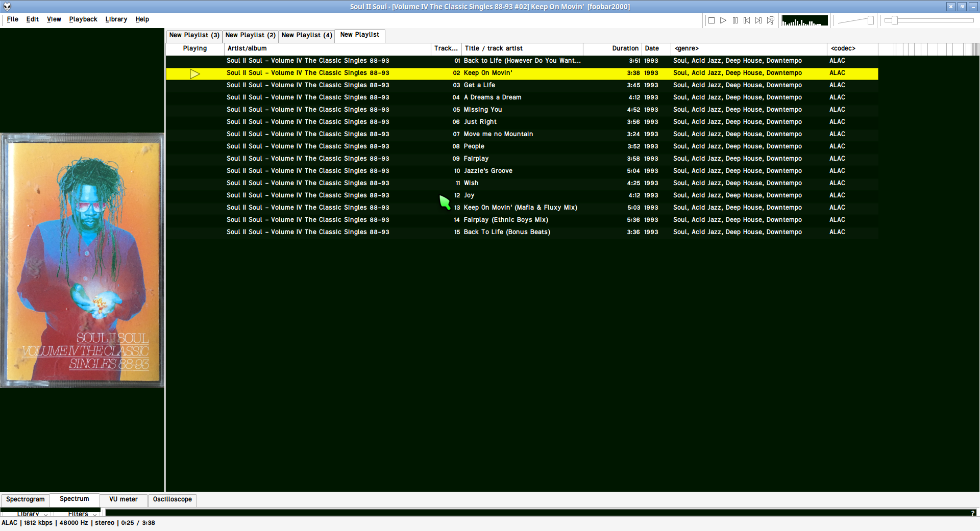Select the track A Dreams a Dream
The image size is (980, 531).
(522, 97)
